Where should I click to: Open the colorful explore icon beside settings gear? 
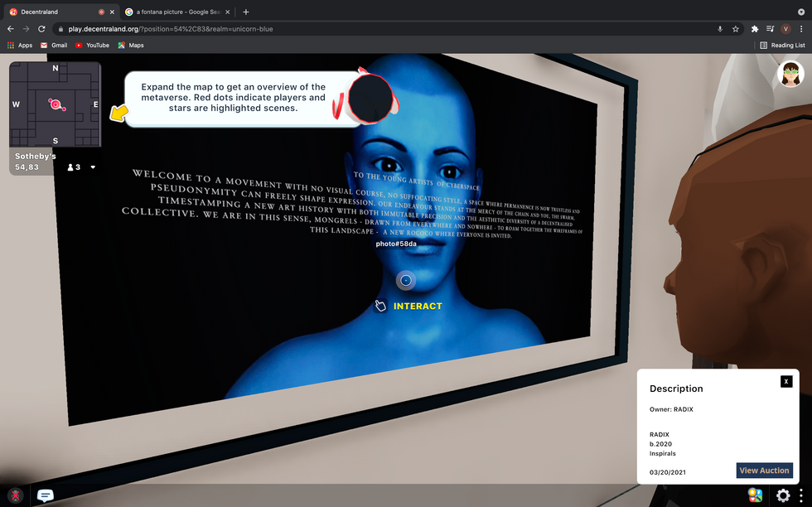(755, 495)
